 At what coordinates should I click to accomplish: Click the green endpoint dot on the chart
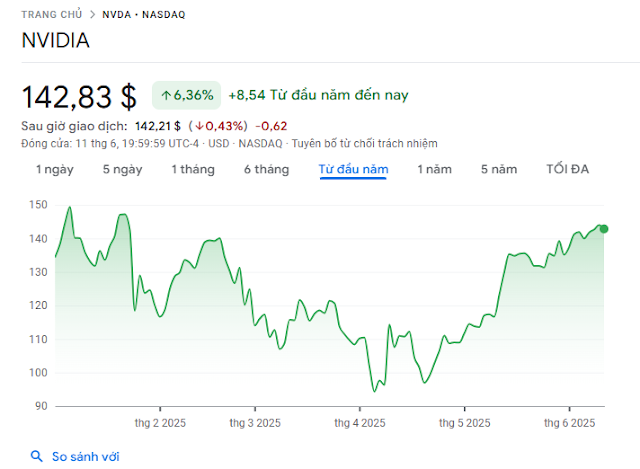point(604,229)
